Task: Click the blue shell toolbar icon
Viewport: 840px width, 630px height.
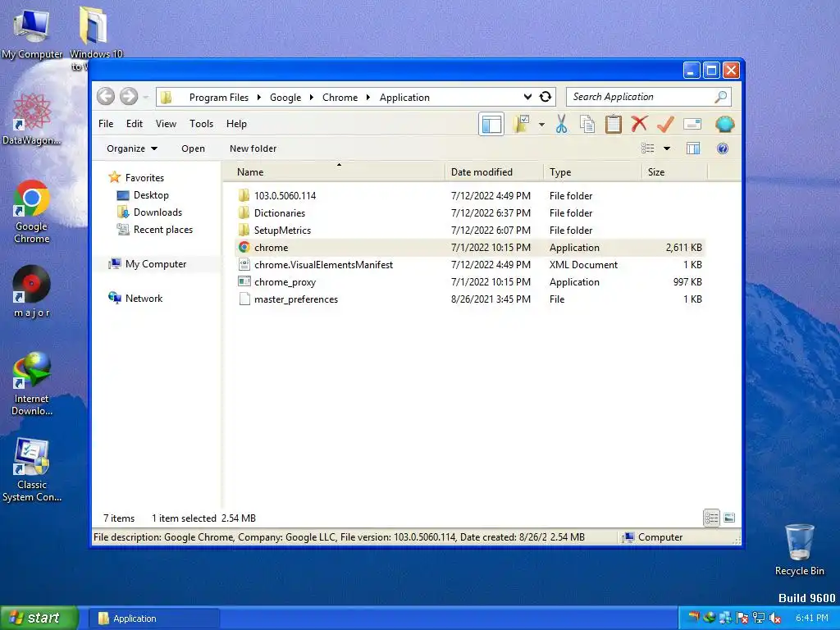Action: tap(724, 125)
